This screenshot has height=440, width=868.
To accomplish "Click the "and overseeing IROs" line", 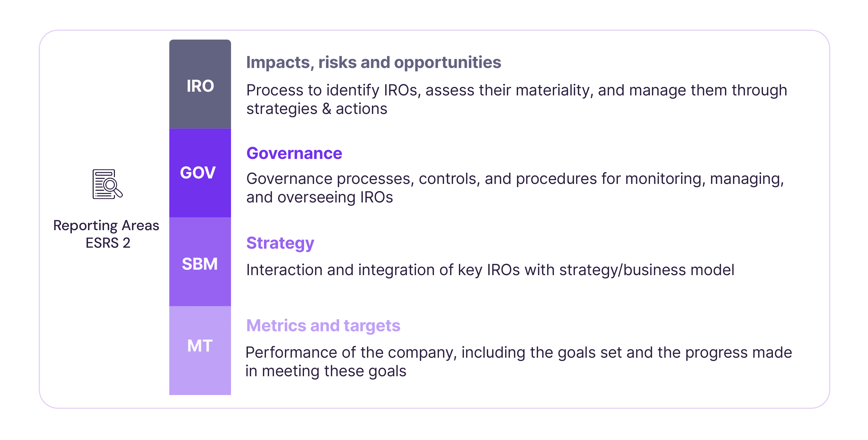I will point(319,198).
